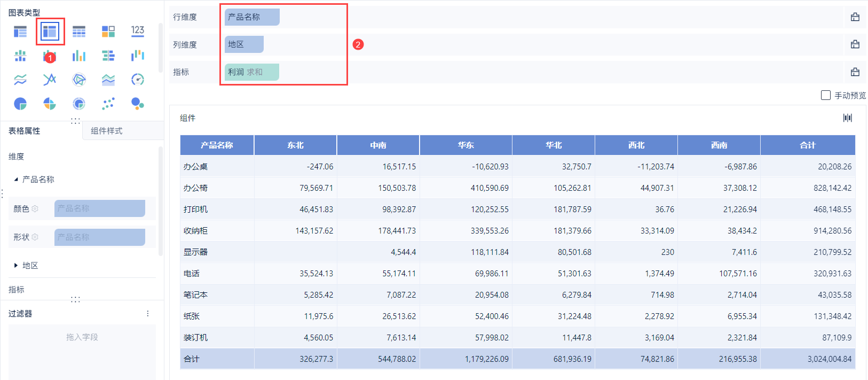Open gear settings next to 形状

click(x=35, y=237)
